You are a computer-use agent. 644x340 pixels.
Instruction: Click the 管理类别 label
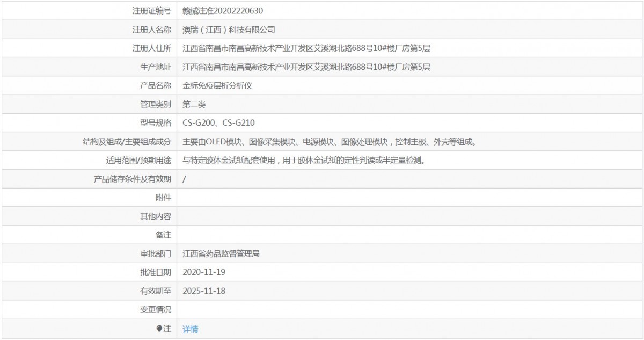click(156, 104)
